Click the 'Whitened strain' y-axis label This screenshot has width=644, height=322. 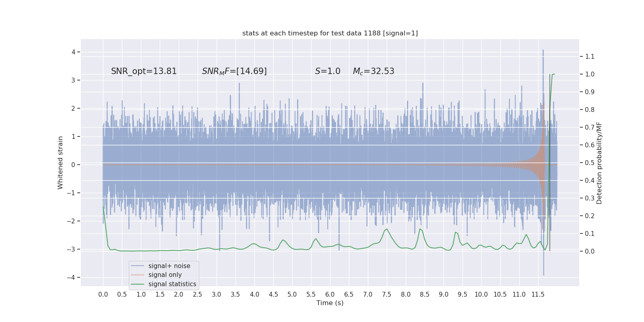click(x=60, y=163)
